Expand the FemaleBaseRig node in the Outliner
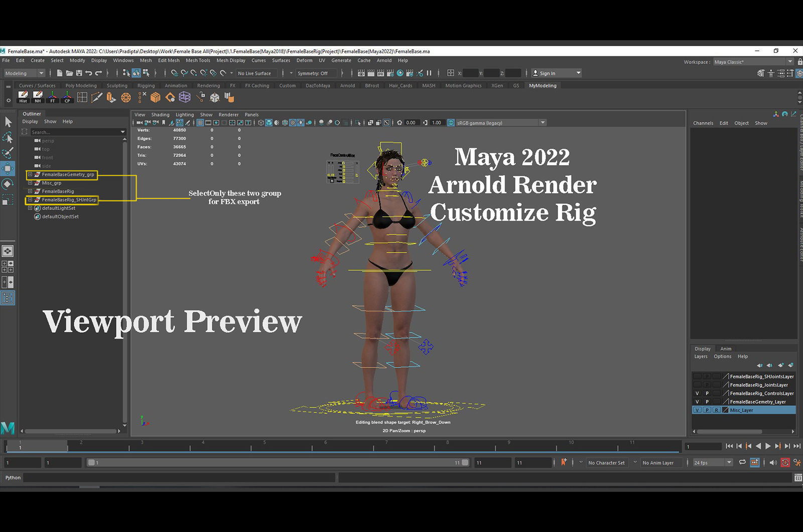Screen dimensions: 803x532 pyautogui.click(x=30, y=191)
